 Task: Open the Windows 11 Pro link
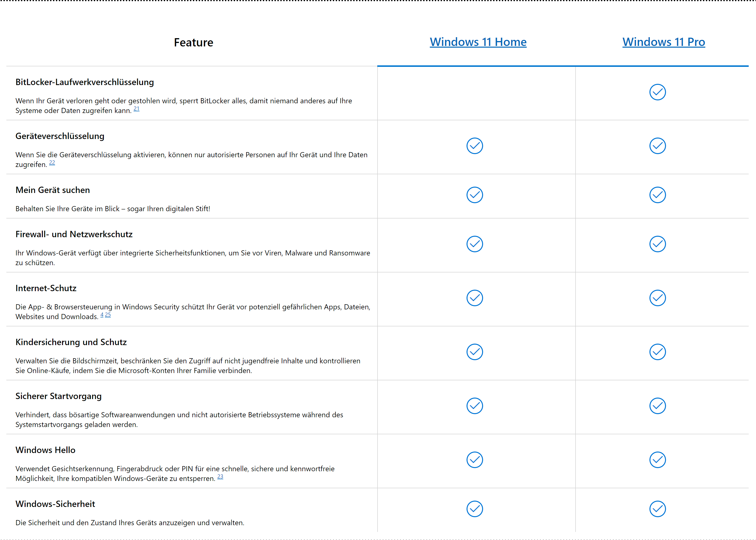click(x=664, y=42)
